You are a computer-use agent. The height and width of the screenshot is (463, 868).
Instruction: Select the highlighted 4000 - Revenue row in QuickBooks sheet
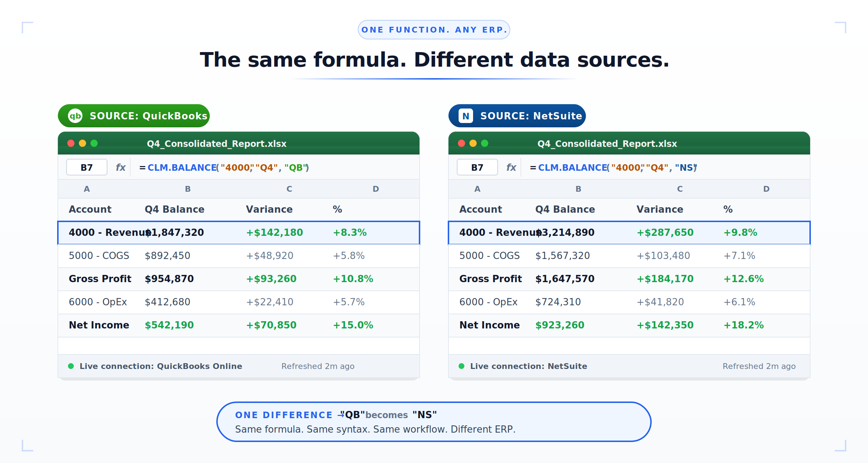tap(239, 233)
